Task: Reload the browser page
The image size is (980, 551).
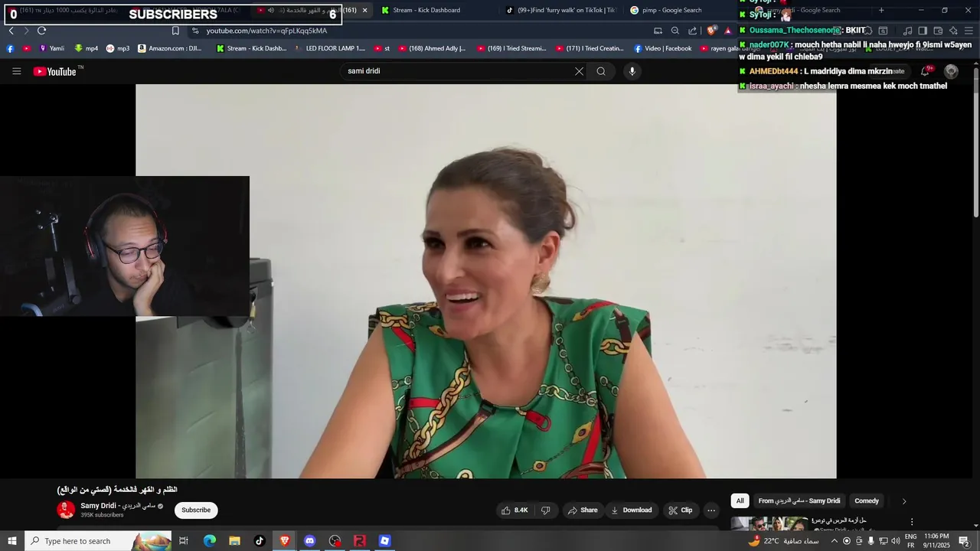Action: pos(41,31)
